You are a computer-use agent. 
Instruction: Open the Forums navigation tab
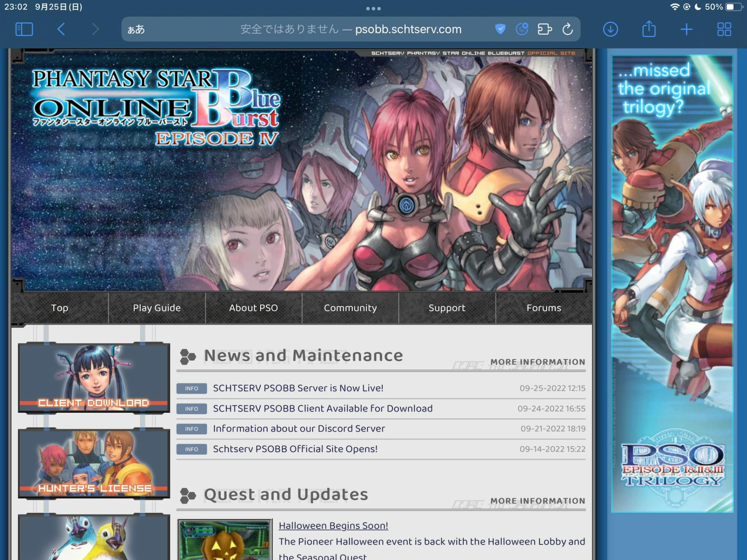pyautogui.click(x=544, y=308)
